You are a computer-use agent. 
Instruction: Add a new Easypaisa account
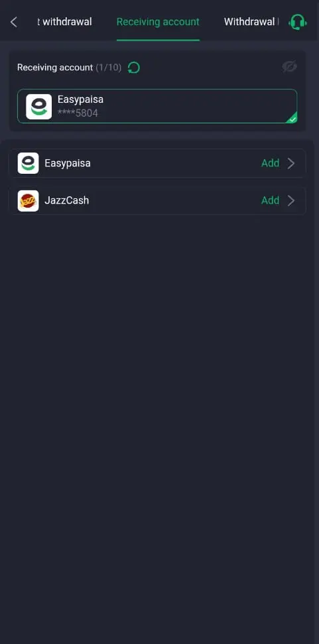270,163
